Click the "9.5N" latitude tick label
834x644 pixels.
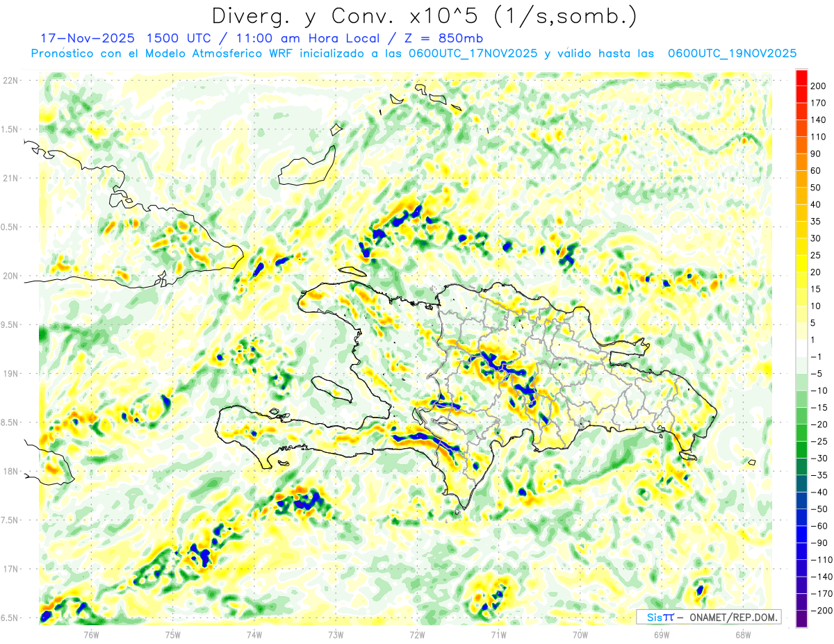pos(10,324)
